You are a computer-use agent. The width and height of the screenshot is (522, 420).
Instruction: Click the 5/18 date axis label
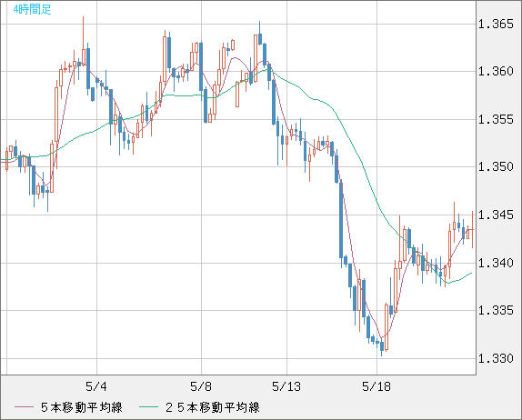[x=376, y=386]
